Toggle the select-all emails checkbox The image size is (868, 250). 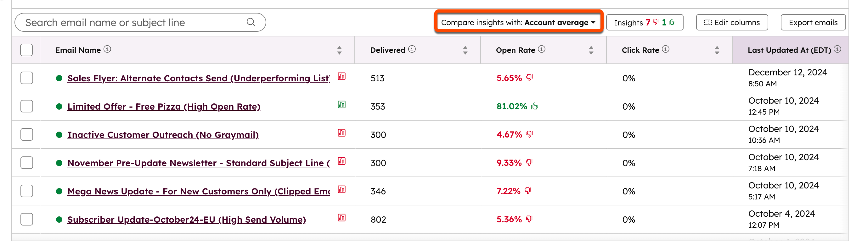(x=26, y=50)
